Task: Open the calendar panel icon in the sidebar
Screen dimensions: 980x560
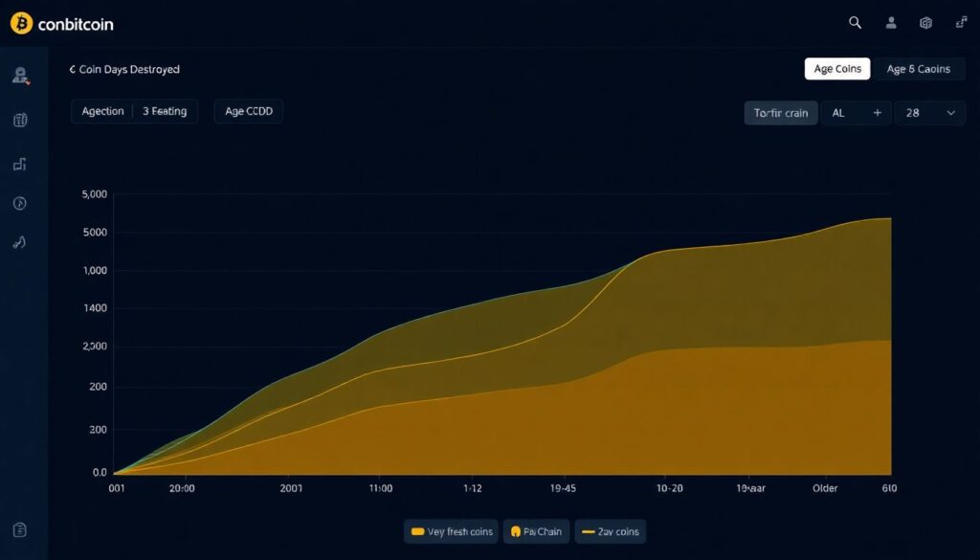Action: coord(19,120)
